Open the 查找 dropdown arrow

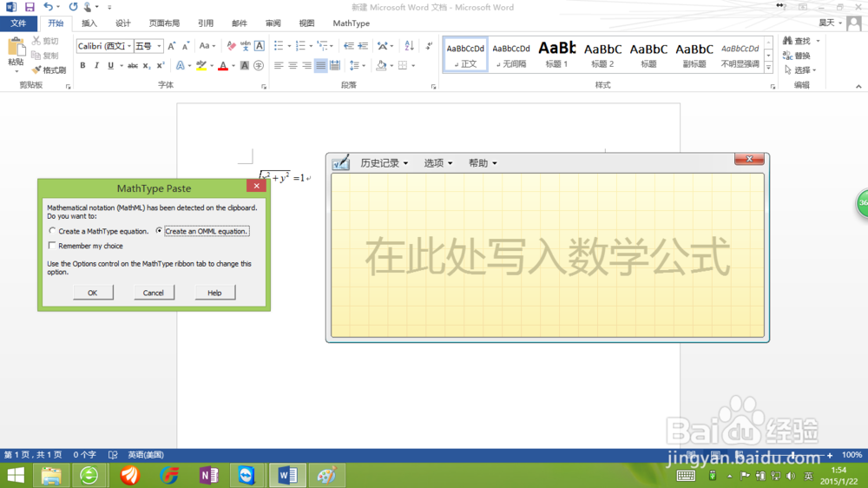point(818,41)
